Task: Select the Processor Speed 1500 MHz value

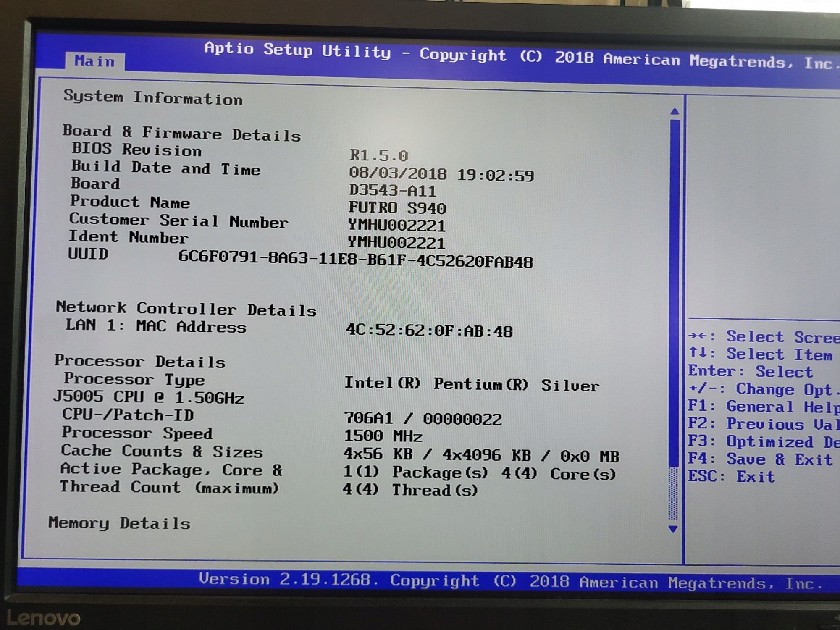Action: (x=383, y=436)
